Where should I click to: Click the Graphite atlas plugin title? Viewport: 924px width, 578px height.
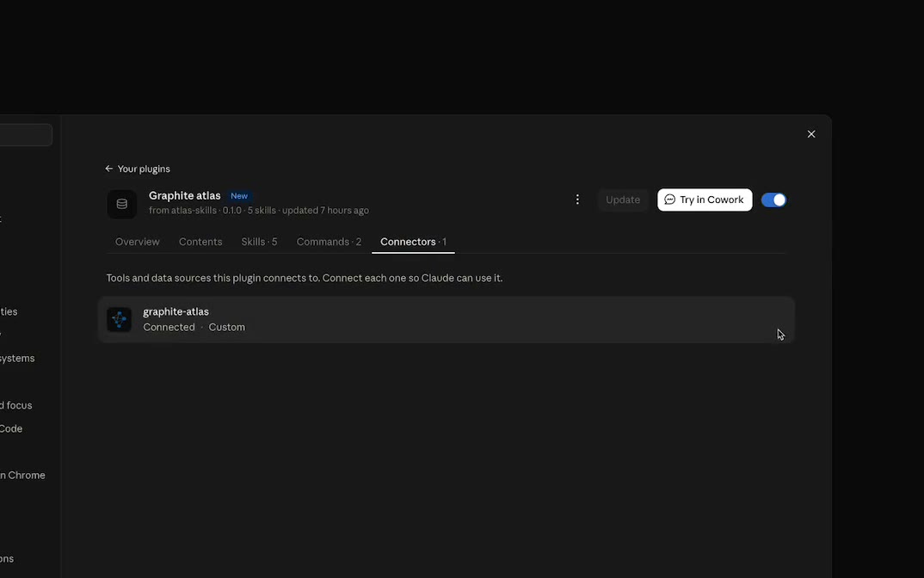(x=184, y=195)
